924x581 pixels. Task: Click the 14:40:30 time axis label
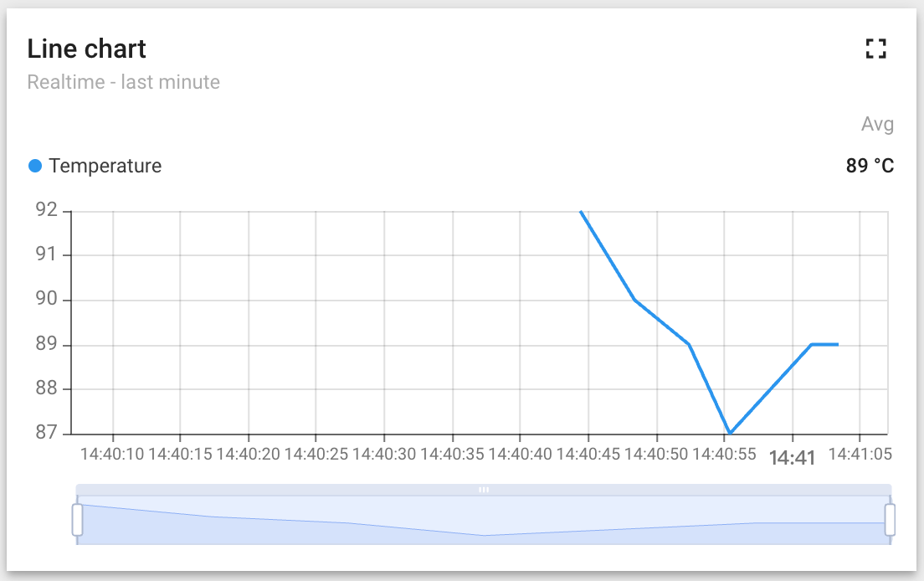click(384, 455)
